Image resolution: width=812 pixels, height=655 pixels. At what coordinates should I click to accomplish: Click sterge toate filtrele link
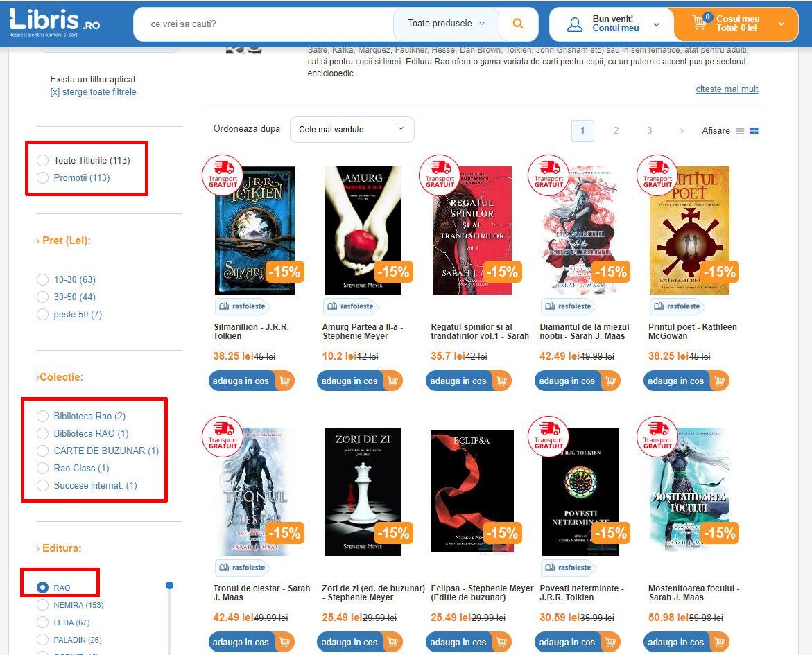93,92
